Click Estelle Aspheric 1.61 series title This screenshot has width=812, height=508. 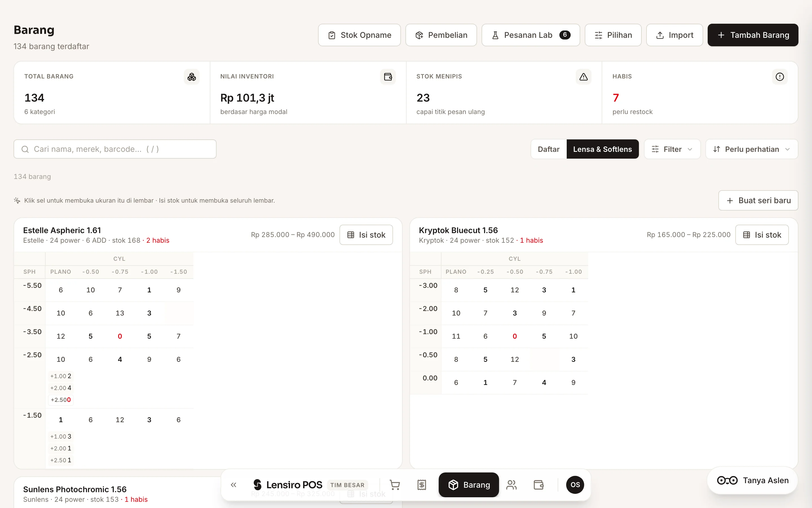(62, 230)
